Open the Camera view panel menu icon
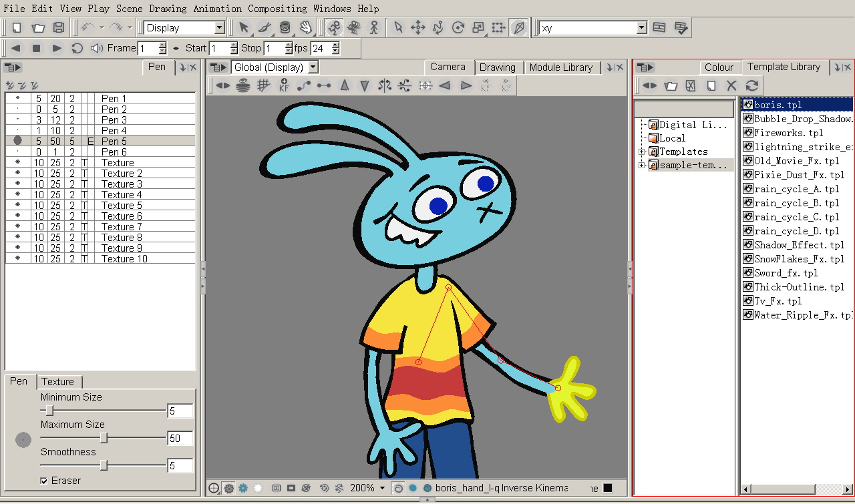This screenshot has height=504, width=855. click(x=217, y=67)
